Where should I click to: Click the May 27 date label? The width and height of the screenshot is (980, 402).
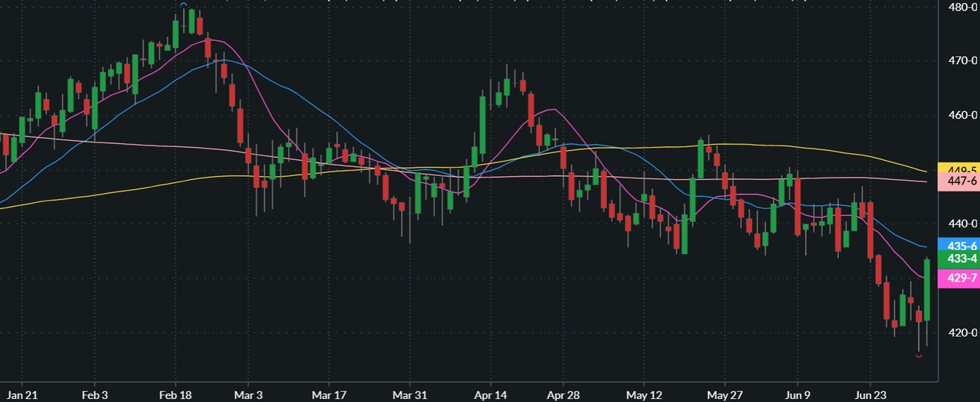pos(724,394)
